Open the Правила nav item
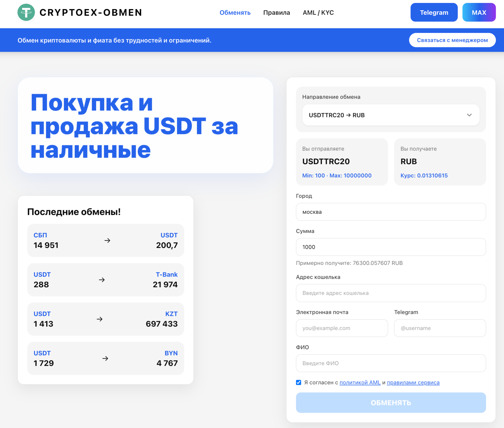The width and height of the screenshot is (504, 428). pos(277,13)
